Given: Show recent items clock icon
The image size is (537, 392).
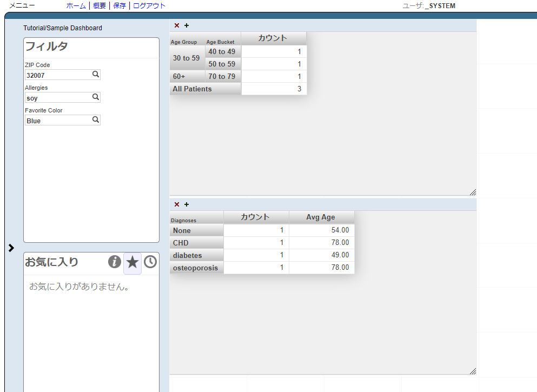Looking at the screenshot, I should (150, 262).
